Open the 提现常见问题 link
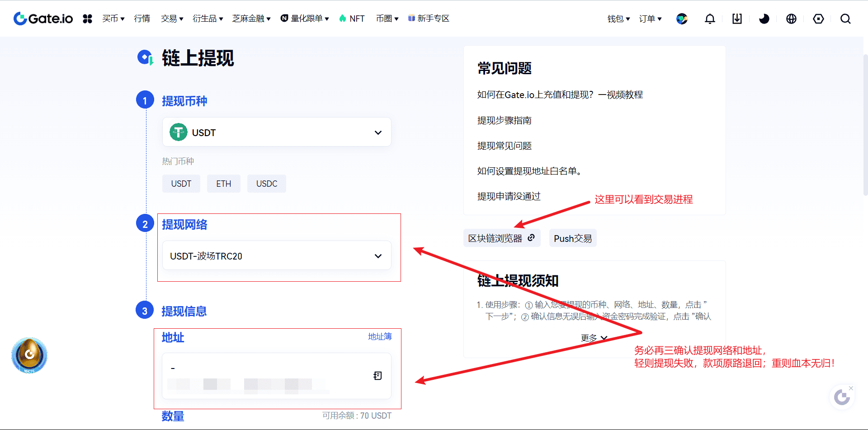The width and height of the screenshot is (868, 430). coord(505,146)
